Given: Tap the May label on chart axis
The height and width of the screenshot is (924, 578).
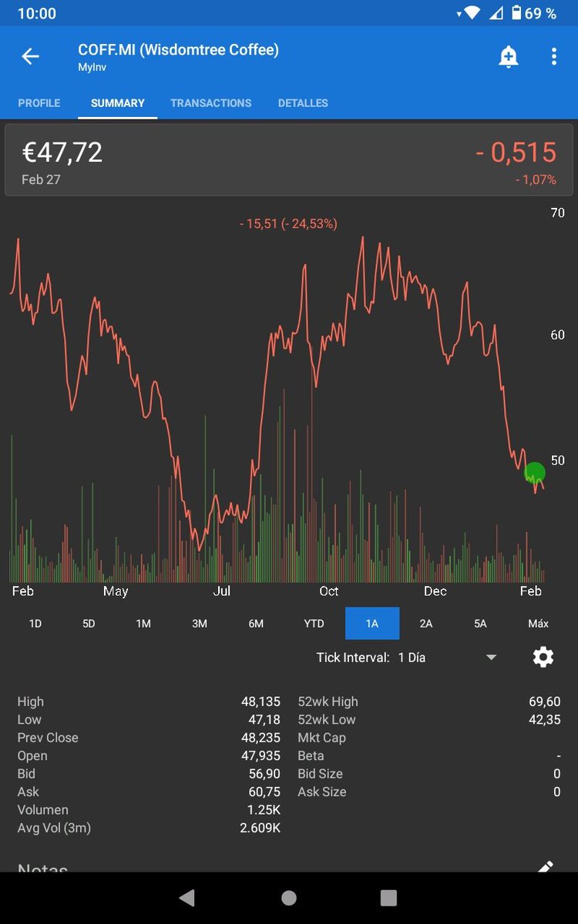Looking at the screenshot, I should 116,591.
